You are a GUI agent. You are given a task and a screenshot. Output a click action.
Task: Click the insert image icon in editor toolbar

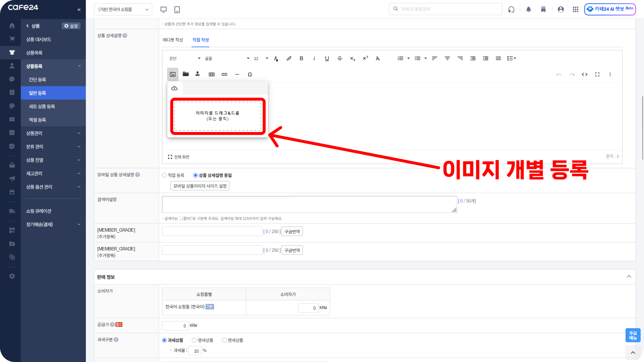click(x=173, y=74)
